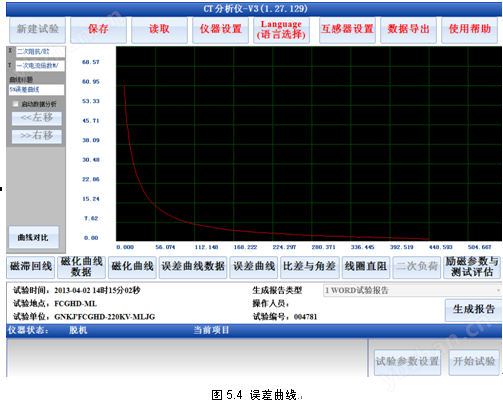Image resolution: width=503 pixels, height=403 pixels.
Task: Open the 励磁参数与测试评估 tab
Action: 472,267
